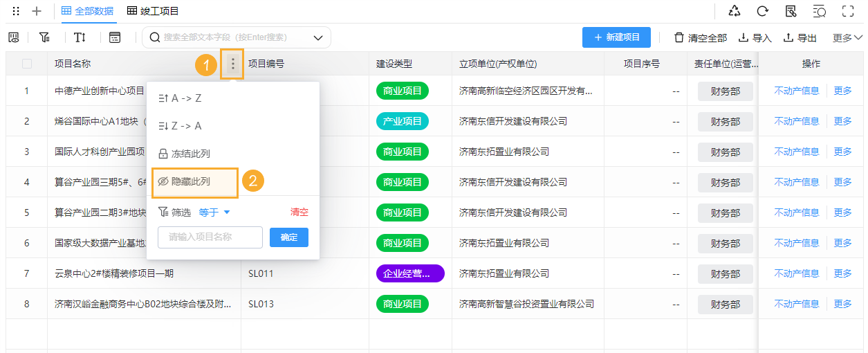This screenshot has height=353, width=868.
Task: Switch to the 竣工项目 tab
Action: 154,11
